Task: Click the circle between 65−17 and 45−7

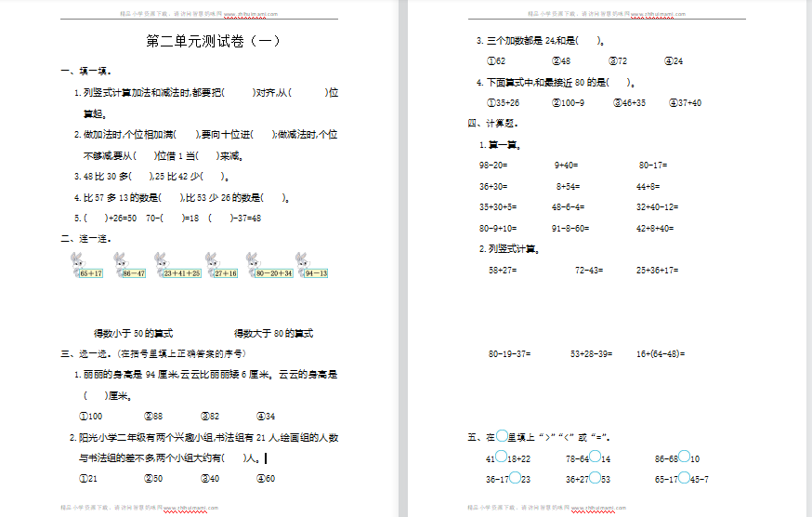Action: 684,478
